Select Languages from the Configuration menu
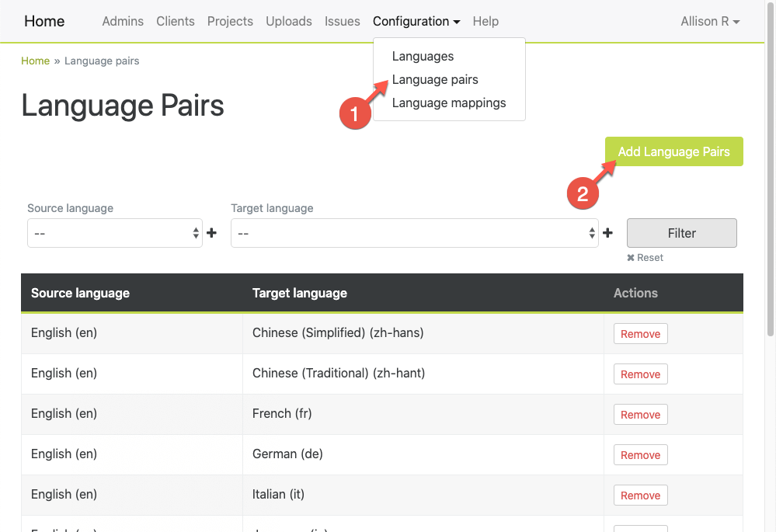The image size is (776, 532). click(x=423, y=56)
